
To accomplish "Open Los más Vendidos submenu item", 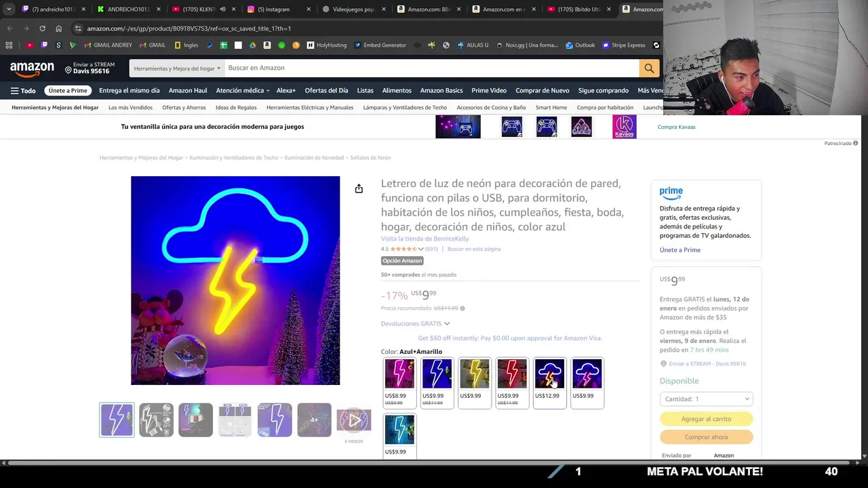I will click(x=130, y=107).
